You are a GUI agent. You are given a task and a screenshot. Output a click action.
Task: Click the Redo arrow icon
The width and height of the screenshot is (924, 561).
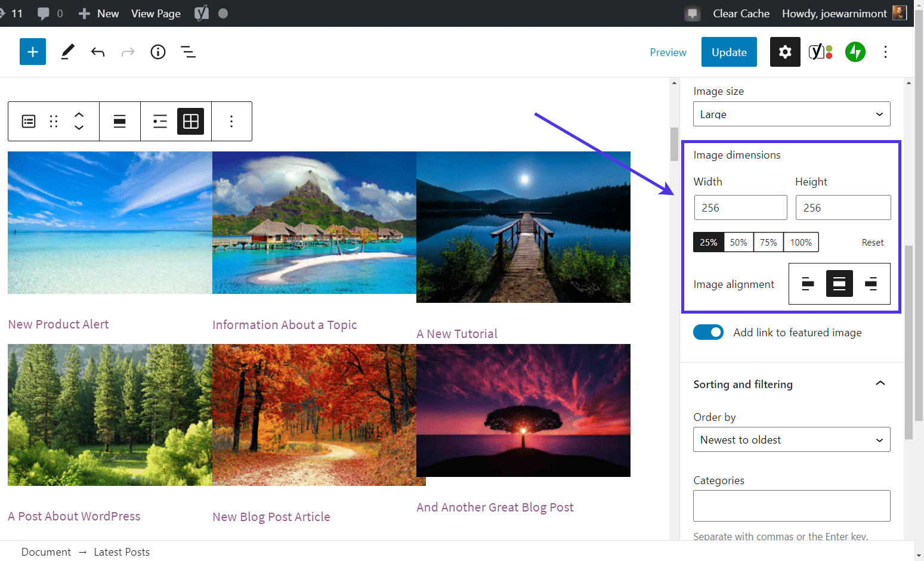[128, 52]
